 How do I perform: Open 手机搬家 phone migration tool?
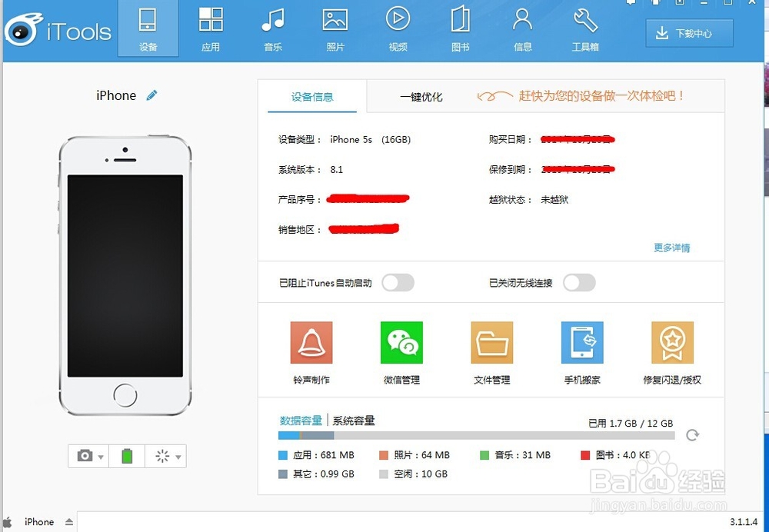[582, 353]
